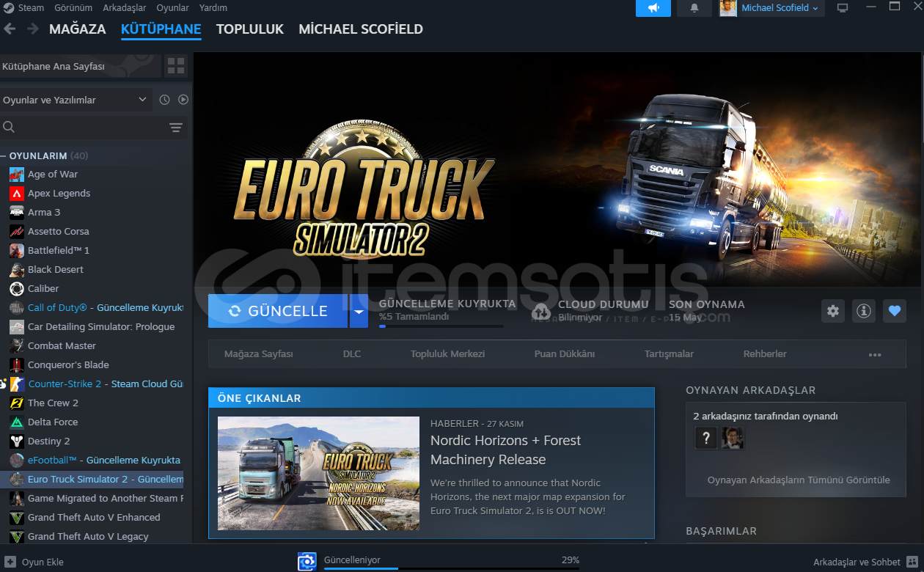Open the Michael Scofield account dropdown
The width and height of the screenshot is (924, 572).
pos(780,8)
